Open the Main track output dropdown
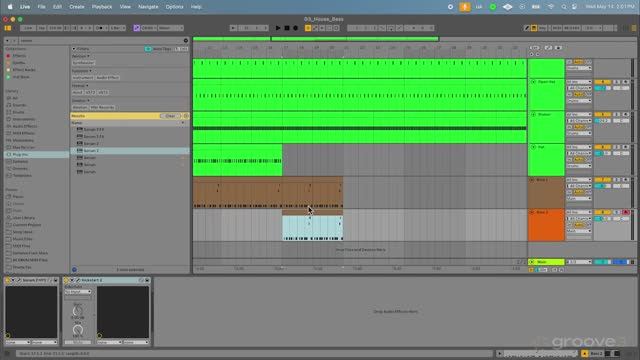This screenshot has width=640, height=360. (x=579, y=262)
